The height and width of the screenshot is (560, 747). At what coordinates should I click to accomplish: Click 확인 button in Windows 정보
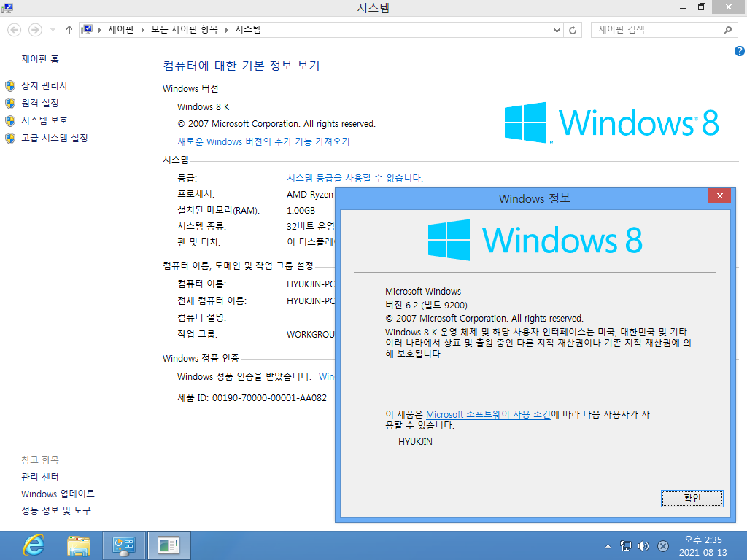692,498
